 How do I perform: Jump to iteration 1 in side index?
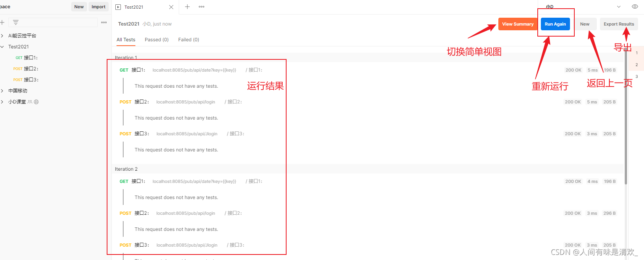(x=637, y=53)
